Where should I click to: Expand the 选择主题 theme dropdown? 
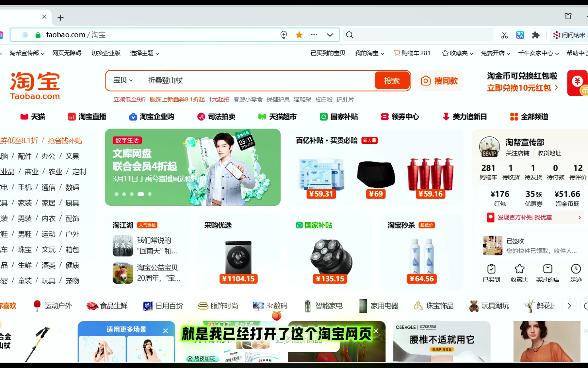point(144,53)
